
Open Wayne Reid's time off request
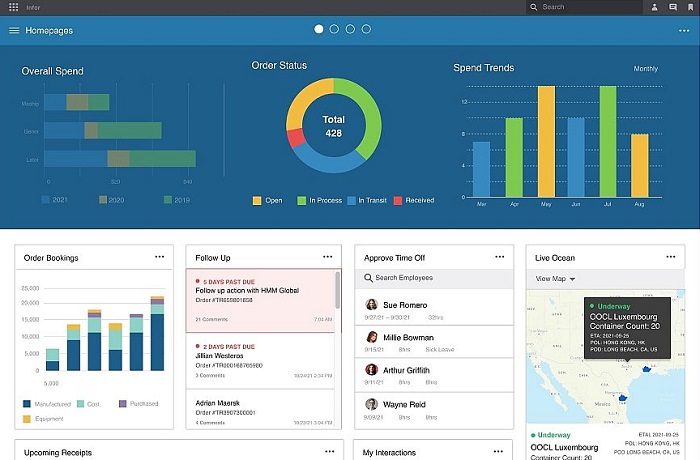point(434,410)
